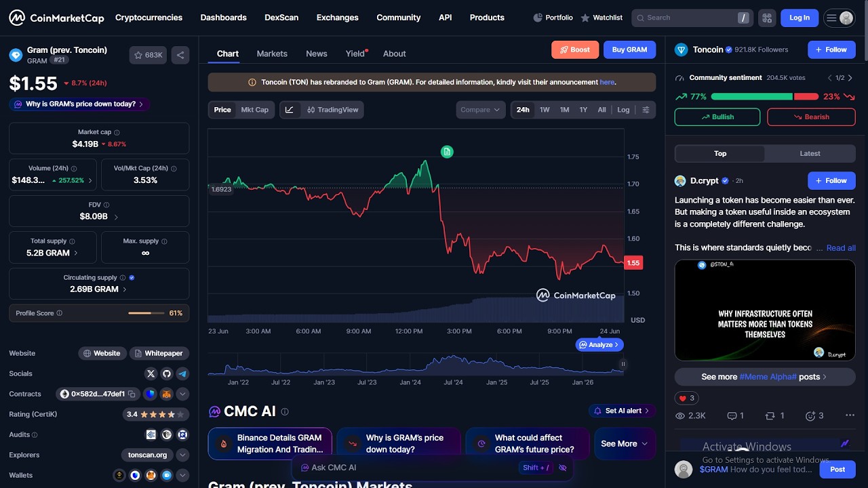Open Market cap info tooltip icon
This screenshot has height=488, width=868.
[x=117, y=132]
